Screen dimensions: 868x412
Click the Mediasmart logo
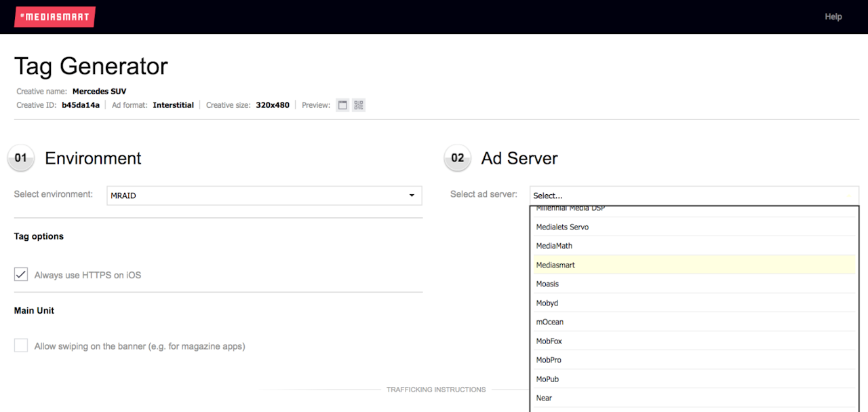point(54,17)
